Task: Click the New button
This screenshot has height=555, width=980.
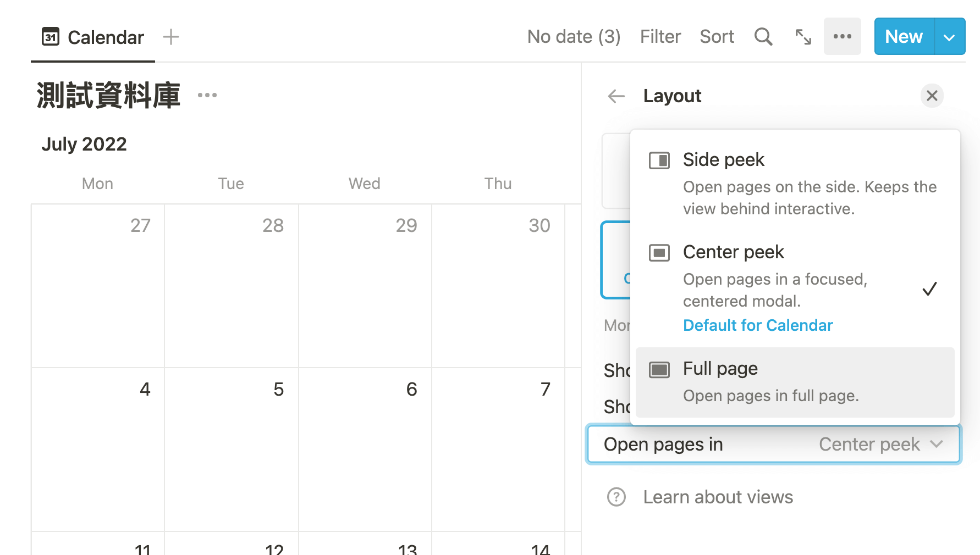Action: (x=904, y=37)
